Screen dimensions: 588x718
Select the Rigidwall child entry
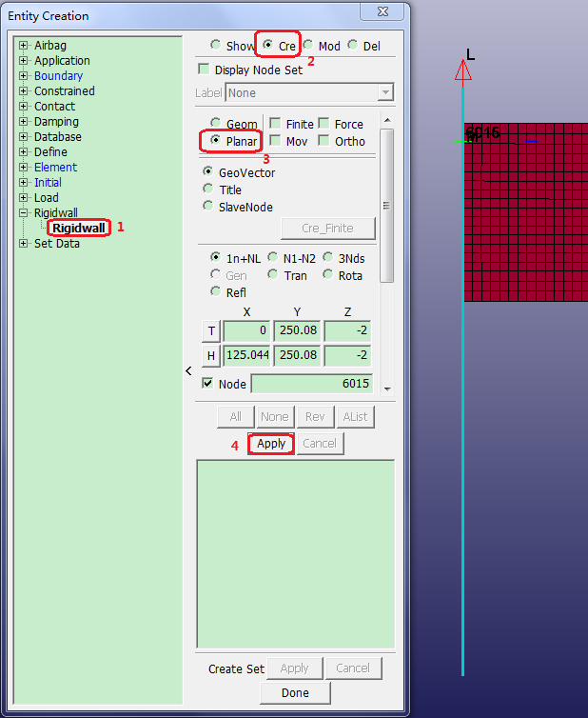tap(79, 228)
